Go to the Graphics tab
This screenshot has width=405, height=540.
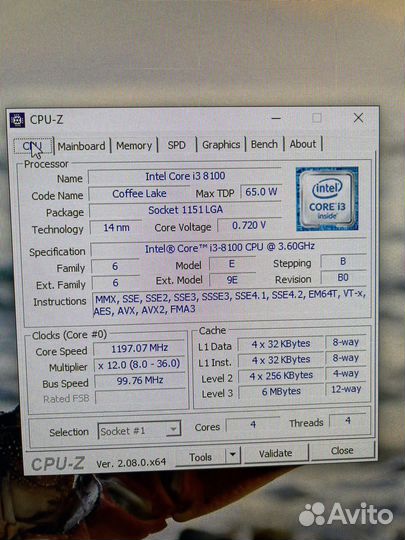pos(221,145)
